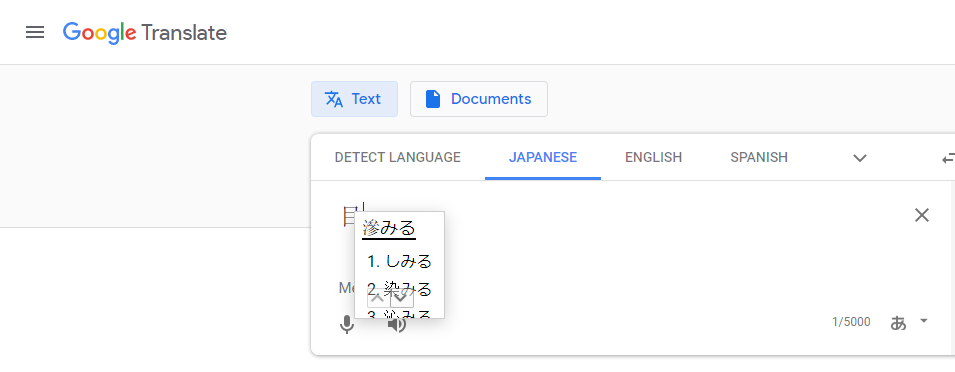The width and height of the screenshot is (955, 372).
Task: Go to next IME candidates page
Action: pos(402,298)
